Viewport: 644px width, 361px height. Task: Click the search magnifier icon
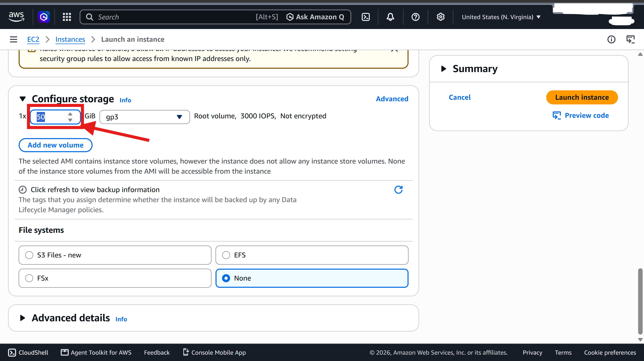90,17
